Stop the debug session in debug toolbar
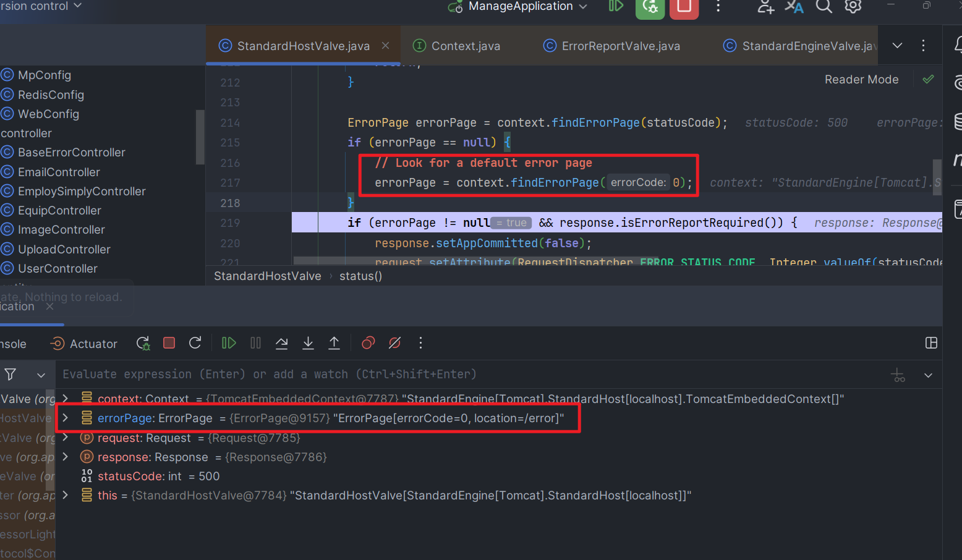Screen dimensions: 962x560 [169, 343]
